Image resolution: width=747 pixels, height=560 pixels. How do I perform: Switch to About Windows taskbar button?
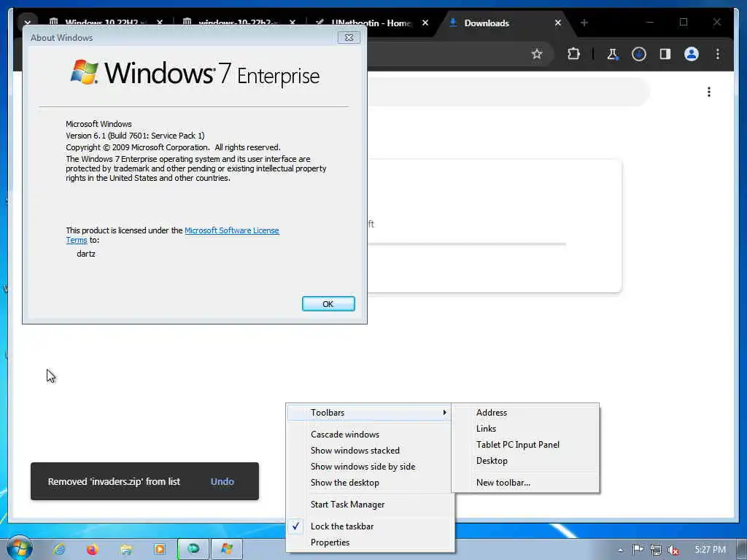(x=227, y=549)
